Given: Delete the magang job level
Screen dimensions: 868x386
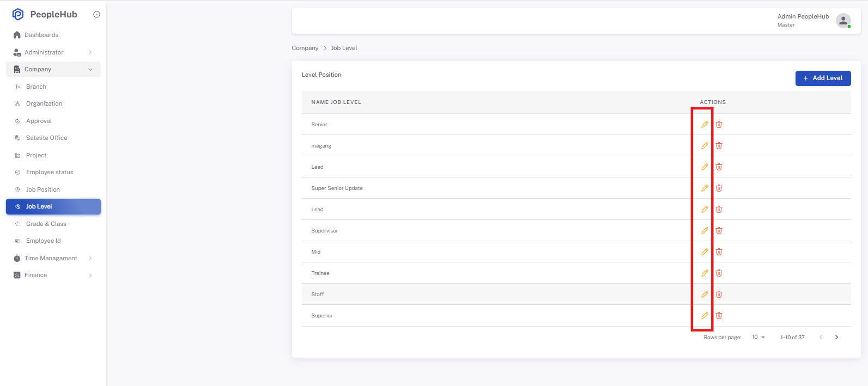Looking at the screenshot, I should coord(719,145).
